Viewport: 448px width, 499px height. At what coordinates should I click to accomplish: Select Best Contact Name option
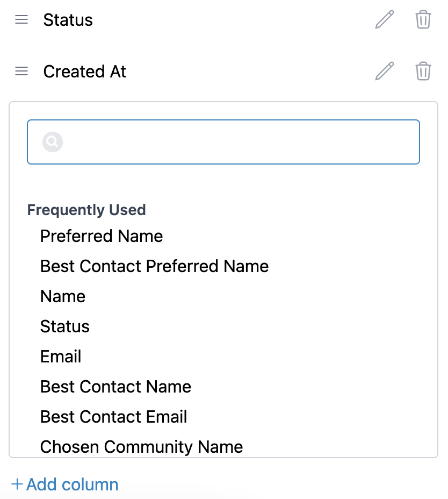(x=115, y=387)
